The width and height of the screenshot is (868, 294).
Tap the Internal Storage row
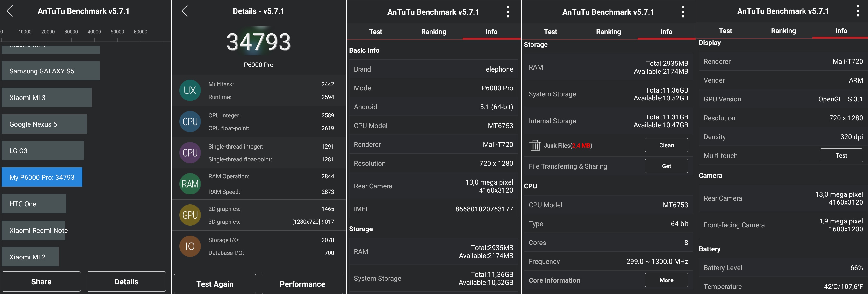(x=608, y=121)
